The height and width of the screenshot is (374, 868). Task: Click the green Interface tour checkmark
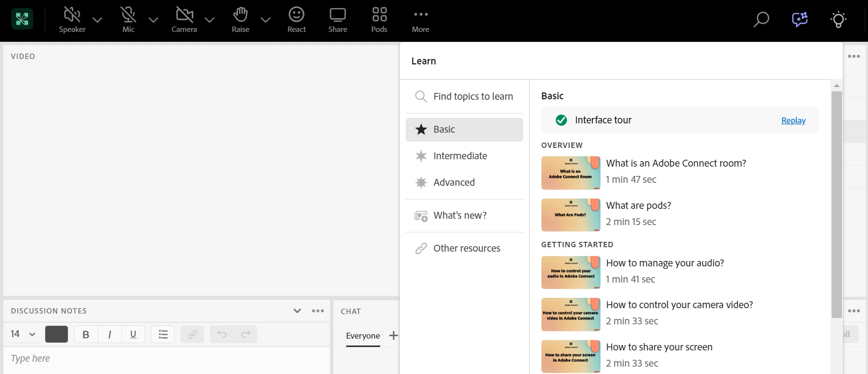[561, 120]
